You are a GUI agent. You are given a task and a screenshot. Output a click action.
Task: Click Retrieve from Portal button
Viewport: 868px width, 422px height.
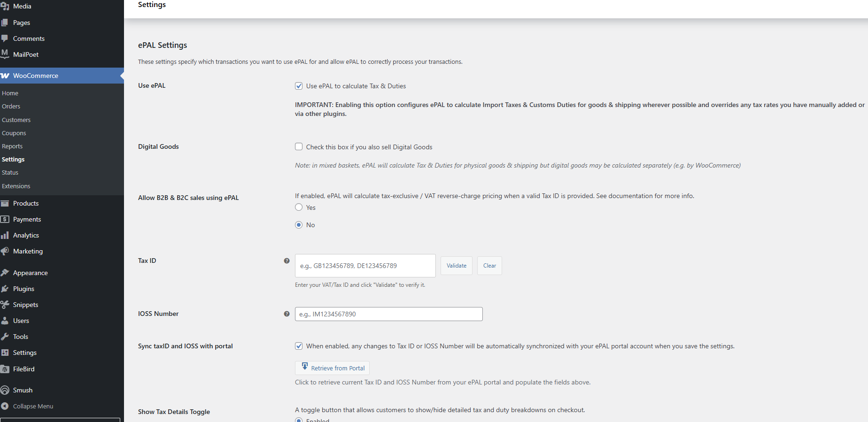tap(332, 368)
